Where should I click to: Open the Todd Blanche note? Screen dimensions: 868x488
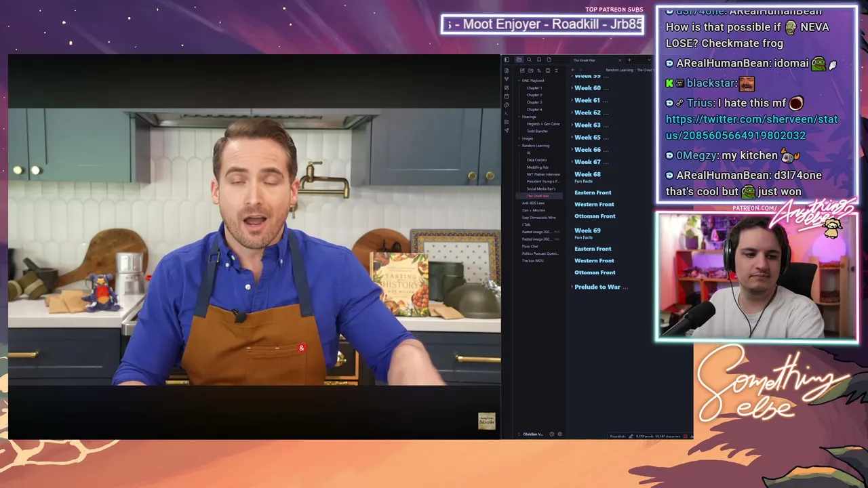click(x=537, y=131)
